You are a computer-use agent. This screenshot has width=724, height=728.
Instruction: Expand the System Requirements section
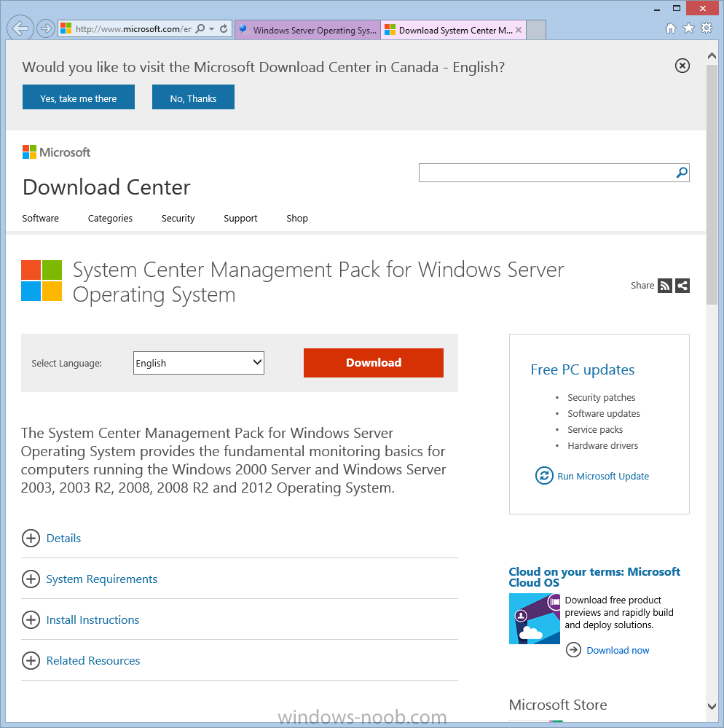click(x=90, y=579)
